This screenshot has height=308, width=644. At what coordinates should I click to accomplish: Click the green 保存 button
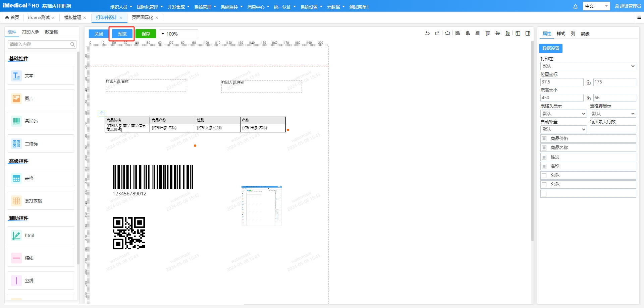click(146, 34)
